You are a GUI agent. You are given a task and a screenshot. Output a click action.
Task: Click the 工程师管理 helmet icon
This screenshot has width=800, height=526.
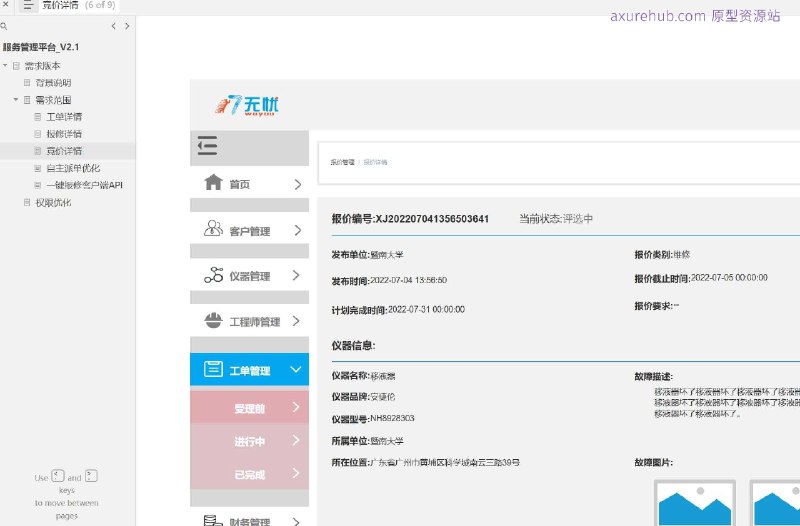213,320
